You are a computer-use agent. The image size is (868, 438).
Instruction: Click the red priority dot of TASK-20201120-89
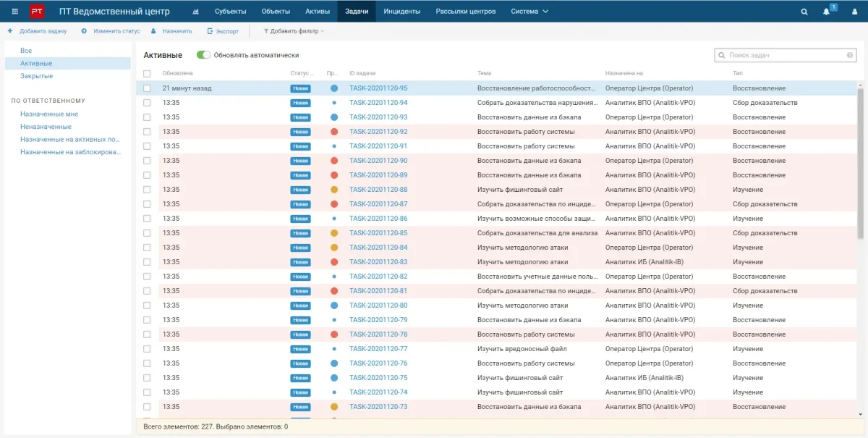[x=334, y=175]
